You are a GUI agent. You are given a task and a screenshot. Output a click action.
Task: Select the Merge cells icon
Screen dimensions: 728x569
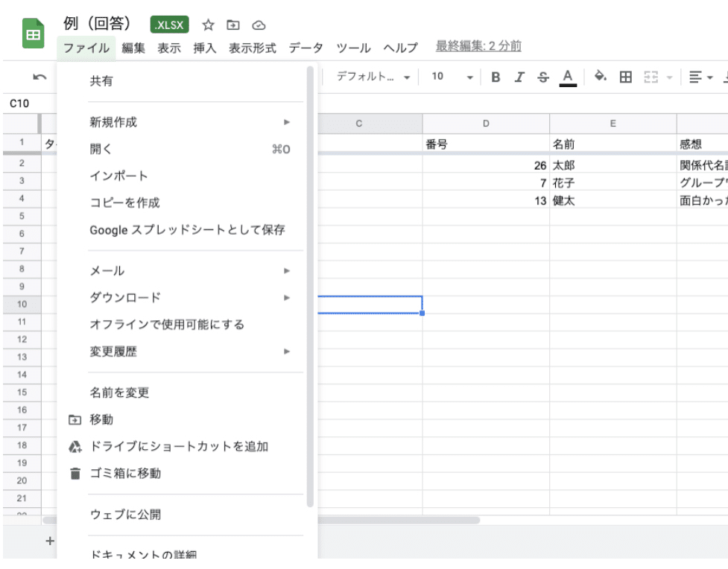click(x=651, y=76)
